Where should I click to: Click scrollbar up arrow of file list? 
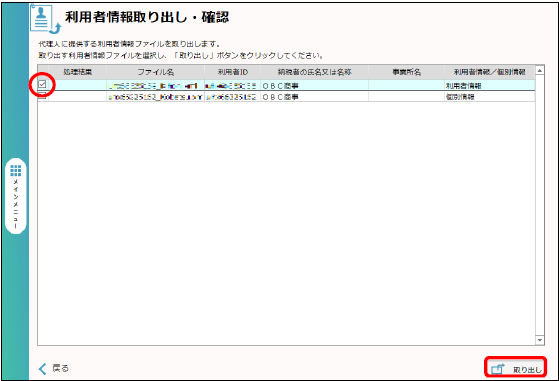click(539, 70)
